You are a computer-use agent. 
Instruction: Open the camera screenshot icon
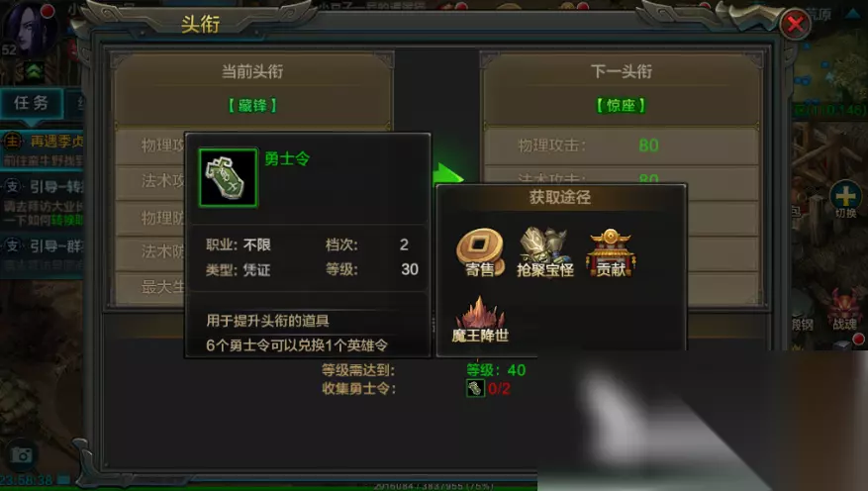pos(22,455)
